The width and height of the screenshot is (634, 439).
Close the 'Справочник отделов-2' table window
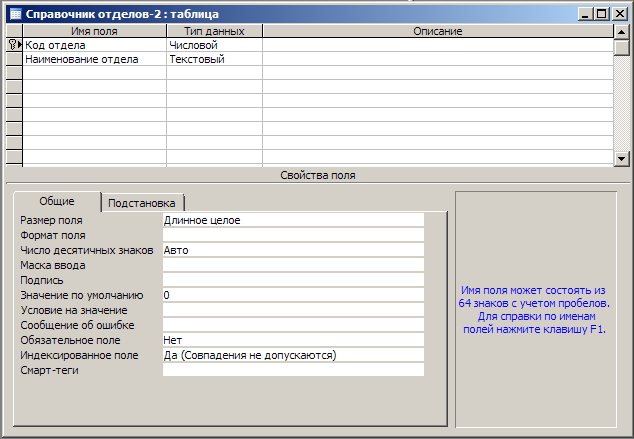pyautogui.click(x=619, y=14)
